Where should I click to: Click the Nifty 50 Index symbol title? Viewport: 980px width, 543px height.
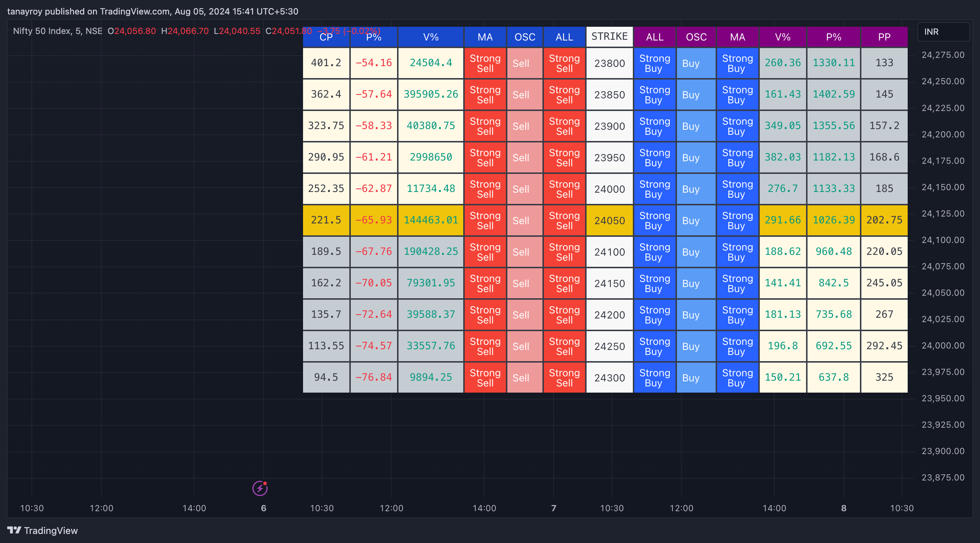[57, 31]
